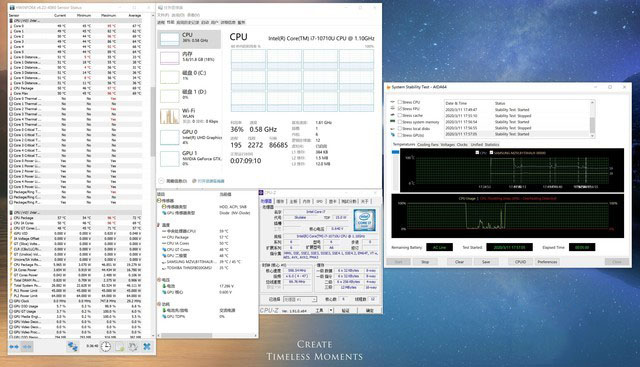Screen dimensions: 640x367
Task: Enable the Stress system memory checkbox
Action: pyautogui.click(x=400, y=122)
